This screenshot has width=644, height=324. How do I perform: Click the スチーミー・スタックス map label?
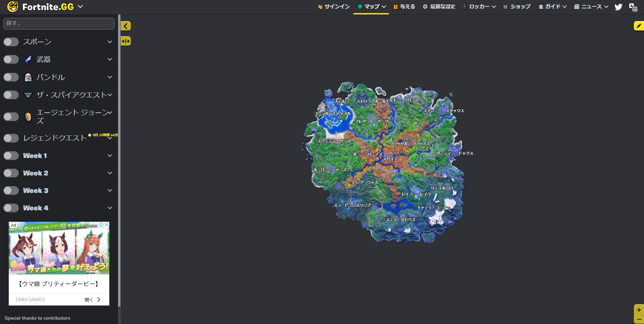(443, 111)
